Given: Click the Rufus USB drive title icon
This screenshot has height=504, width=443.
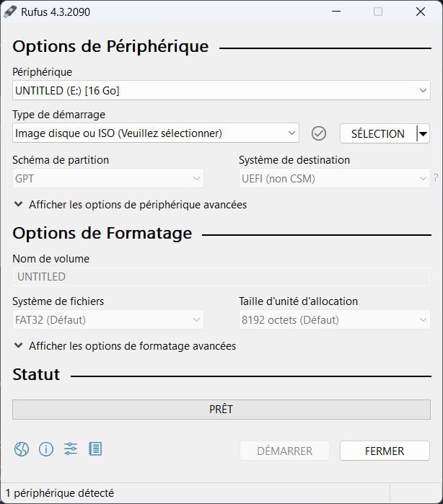Looking at the screenshot, I should [10, 12].
